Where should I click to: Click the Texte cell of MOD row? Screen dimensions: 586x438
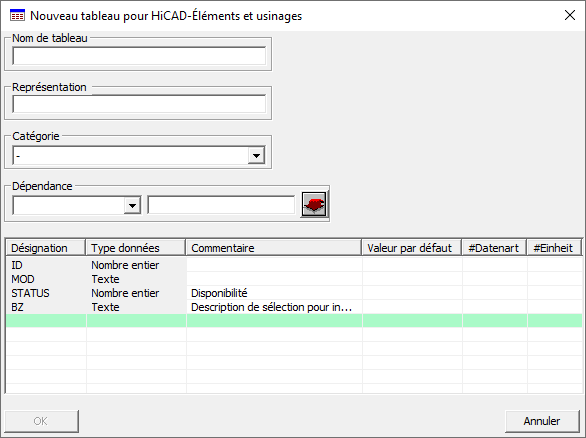click(136, 279)
